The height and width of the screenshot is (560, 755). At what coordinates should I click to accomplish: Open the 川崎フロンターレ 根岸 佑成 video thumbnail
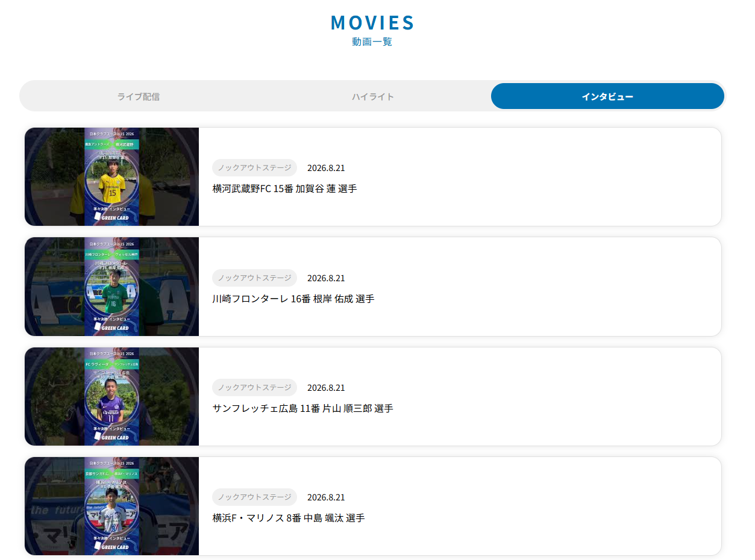(x=111, y=287)
